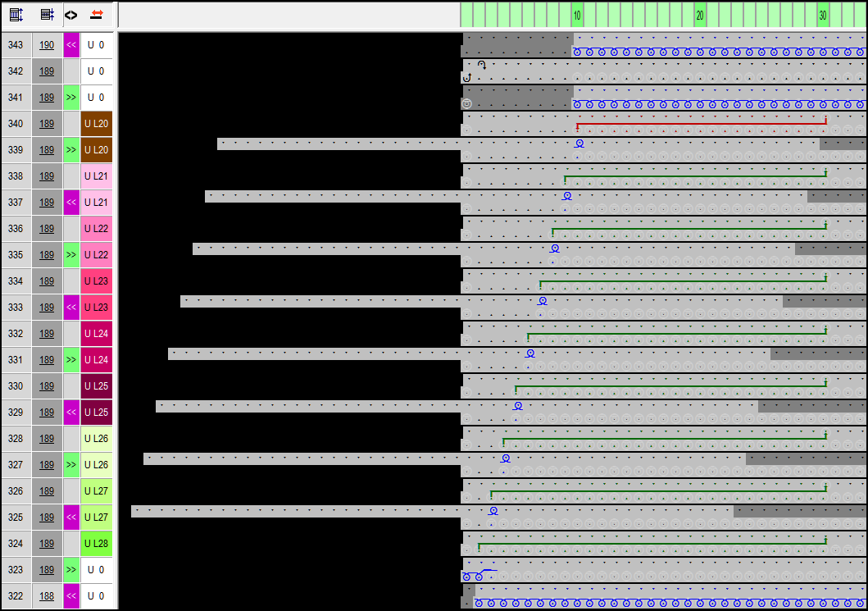868x611 pixels.
Task: Select row number 331 cell
Action: point(16,360)
